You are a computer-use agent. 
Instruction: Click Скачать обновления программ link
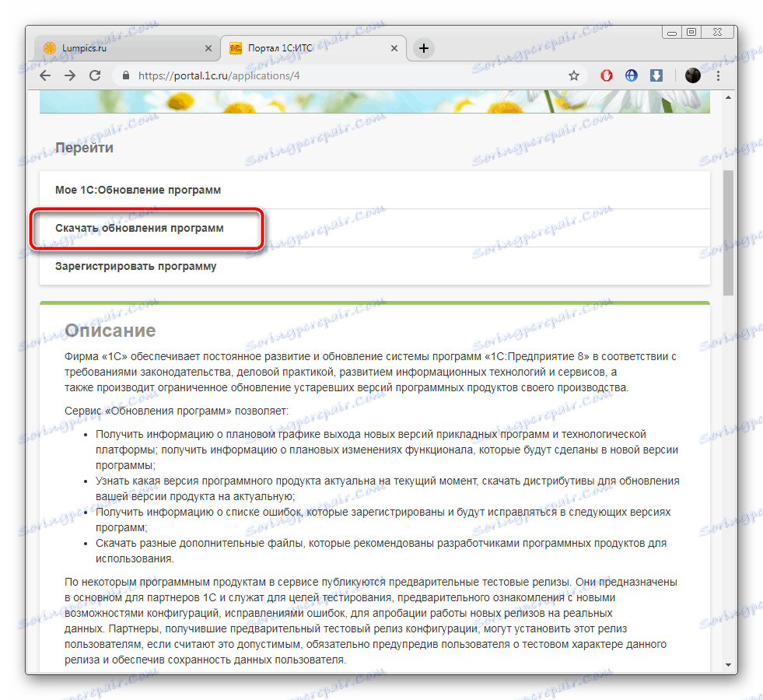click(139, 228)
